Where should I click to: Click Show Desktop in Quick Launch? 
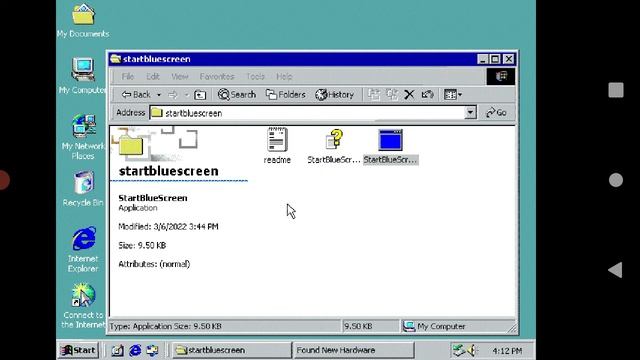(x=117, y=350)
